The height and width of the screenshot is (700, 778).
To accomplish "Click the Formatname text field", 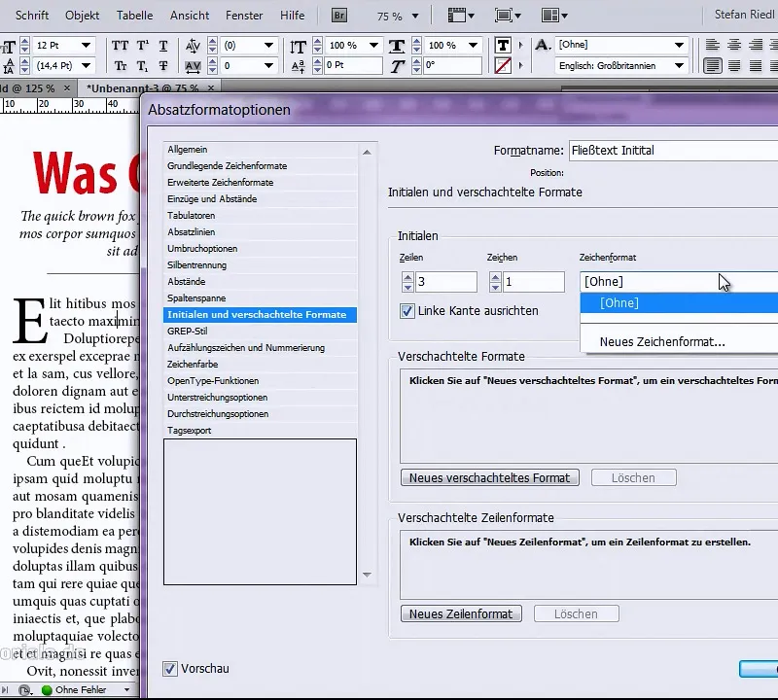I will pos(673,151).
